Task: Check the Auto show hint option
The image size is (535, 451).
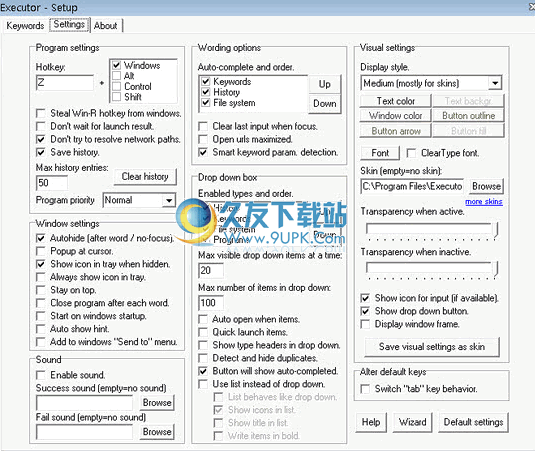Action: 41,329
